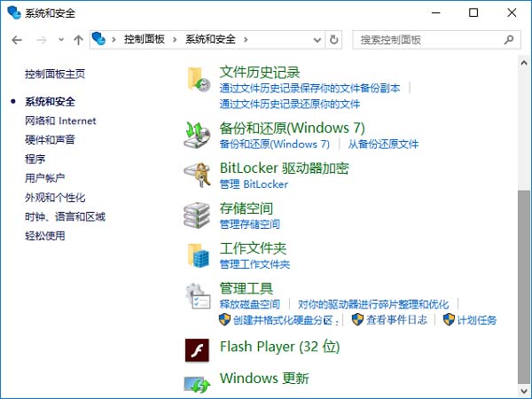
Task: Open 硬件和声音 category
Action: [x=50, y=139]
